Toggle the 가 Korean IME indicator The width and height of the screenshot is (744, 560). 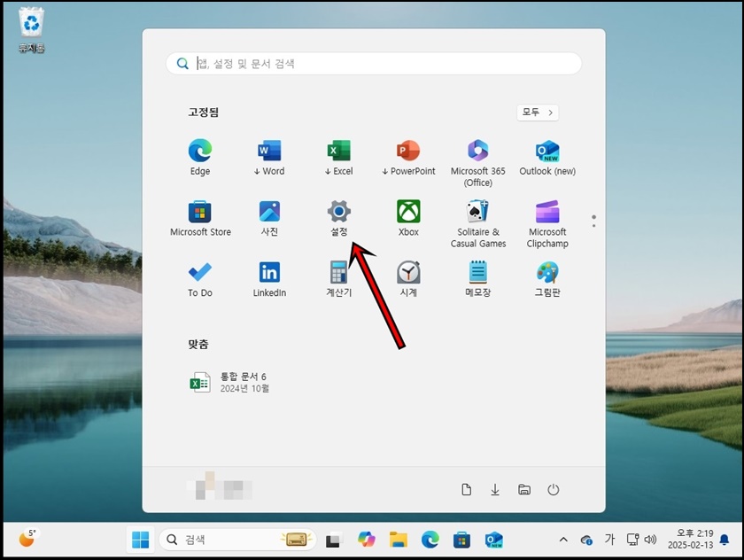click(609, 539)
